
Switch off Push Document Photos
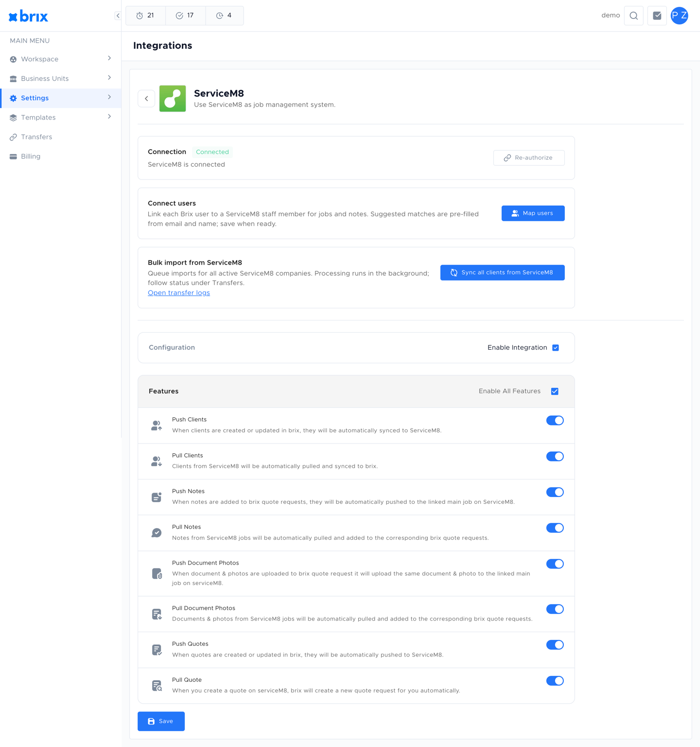555,564
